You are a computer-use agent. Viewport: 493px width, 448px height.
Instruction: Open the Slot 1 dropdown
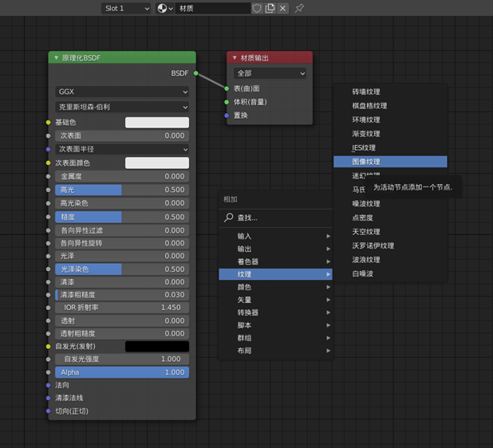click(x=126, y=9)
